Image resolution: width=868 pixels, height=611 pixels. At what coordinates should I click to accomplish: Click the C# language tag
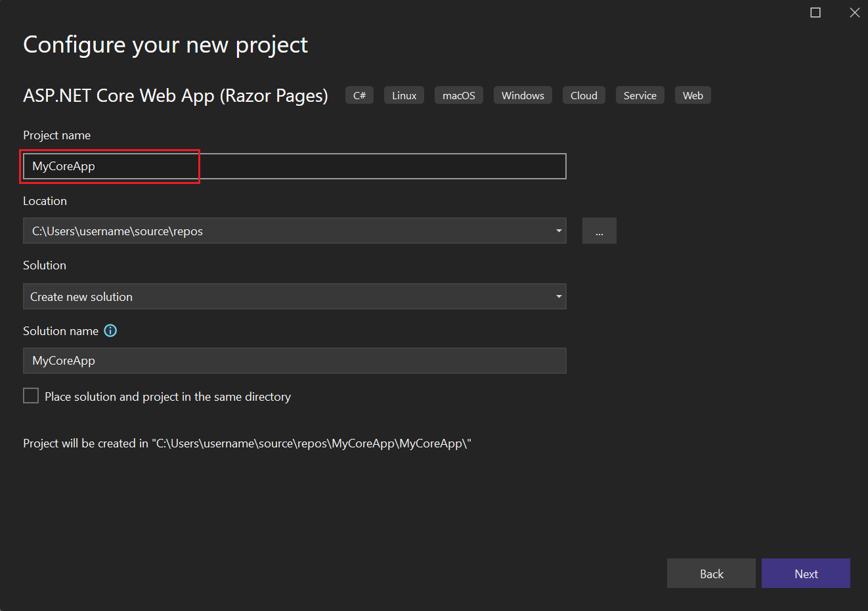point(359,95)
